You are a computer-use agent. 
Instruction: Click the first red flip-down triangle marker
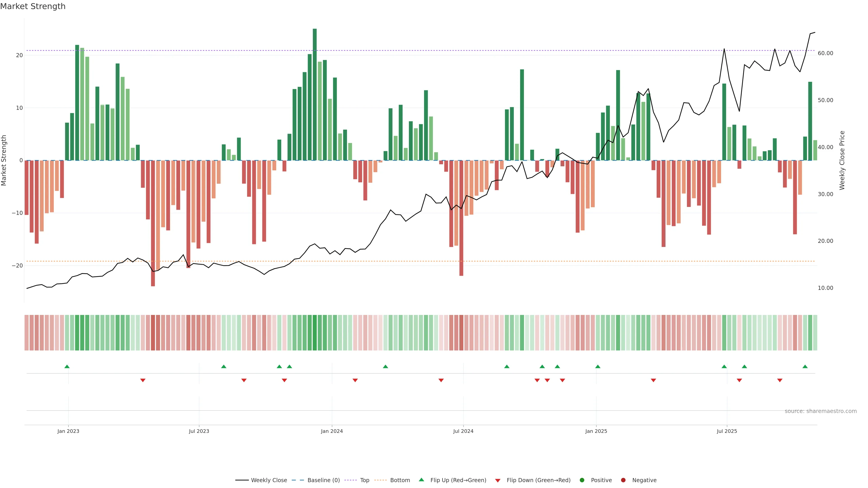[x=143, y=380]
